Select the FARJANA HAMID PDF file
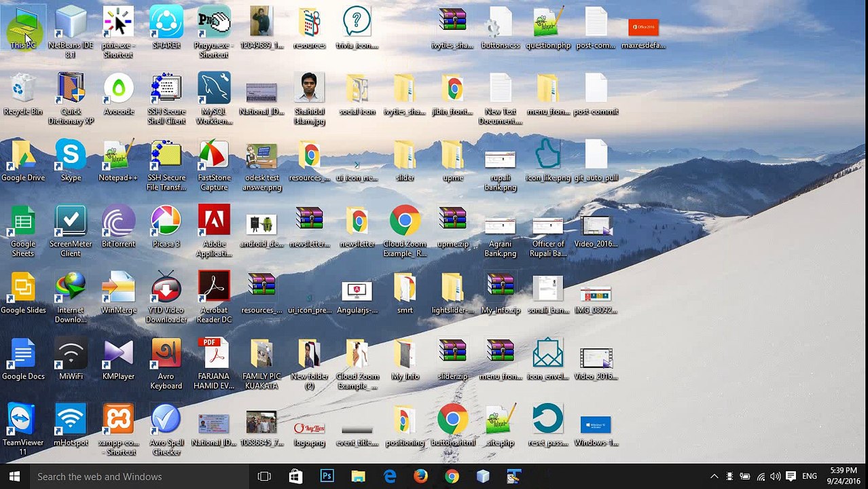Image resolution: width=868 pixels, height=489 pixels. (x=214, y=363)
